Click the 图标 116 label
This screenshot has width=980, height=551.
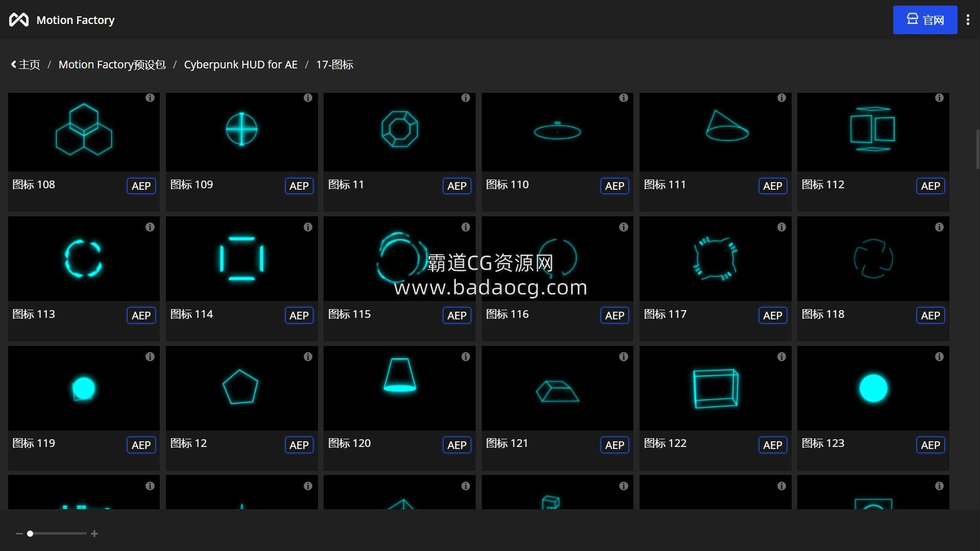[x=507, y=314]
